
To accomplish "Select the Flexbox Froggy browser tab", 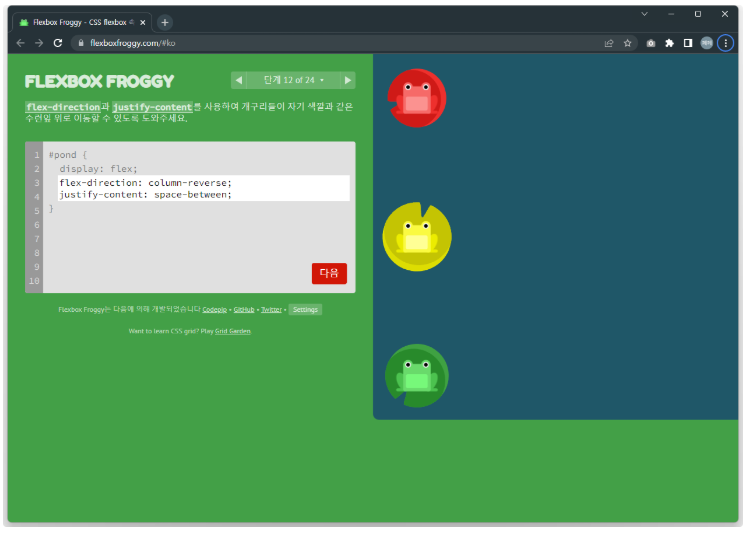I will 82,22.
